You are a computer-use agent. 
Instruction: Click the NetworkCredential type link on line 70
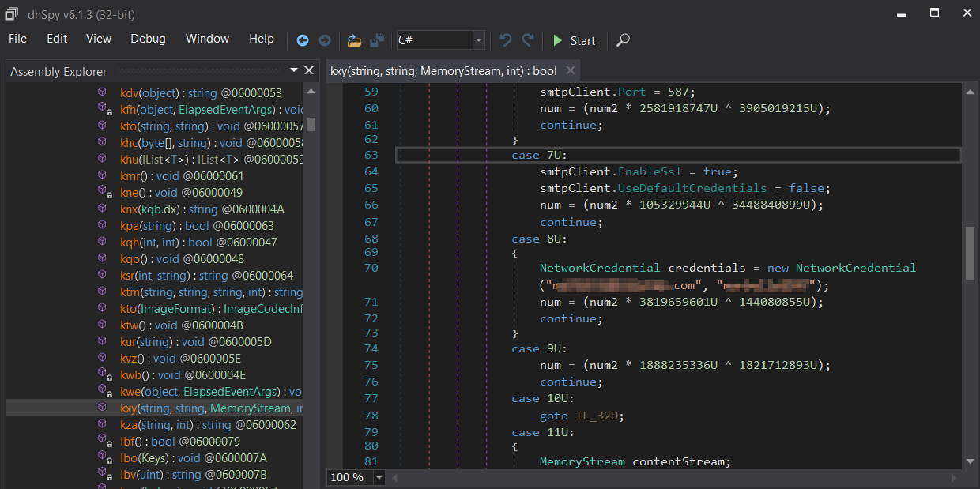[x=601, y=268]
